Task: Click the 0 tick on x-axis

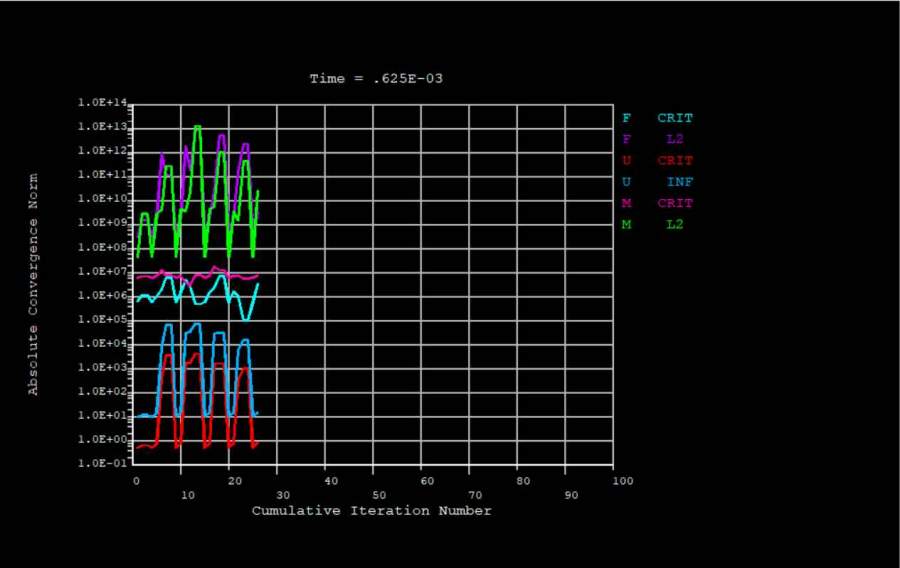Action: (136, 481)
